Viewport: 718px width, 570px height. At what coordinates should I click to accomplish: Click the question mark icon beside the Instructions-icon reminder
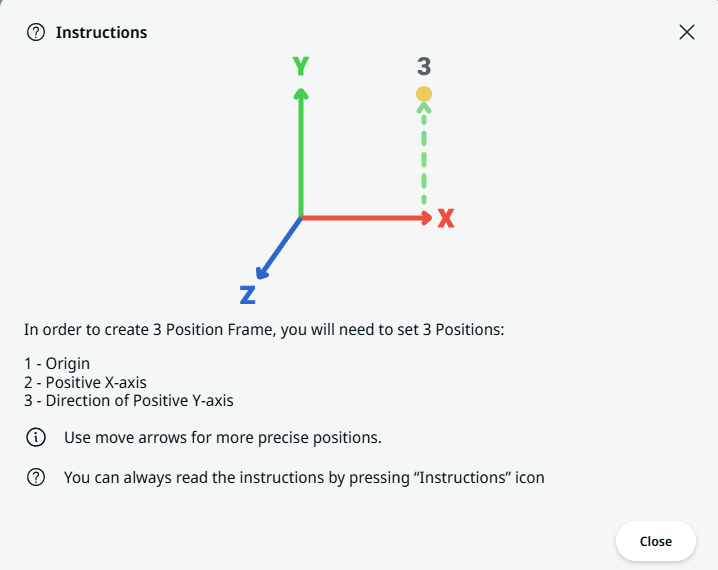pyautogui.click(x=36, y=477)
